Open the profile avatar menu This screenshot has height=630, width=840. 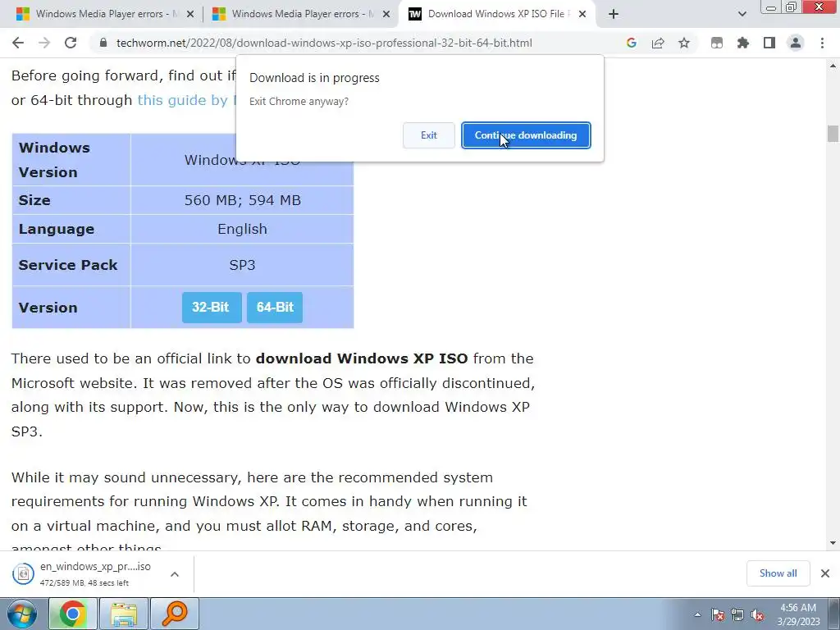point(796,43)
